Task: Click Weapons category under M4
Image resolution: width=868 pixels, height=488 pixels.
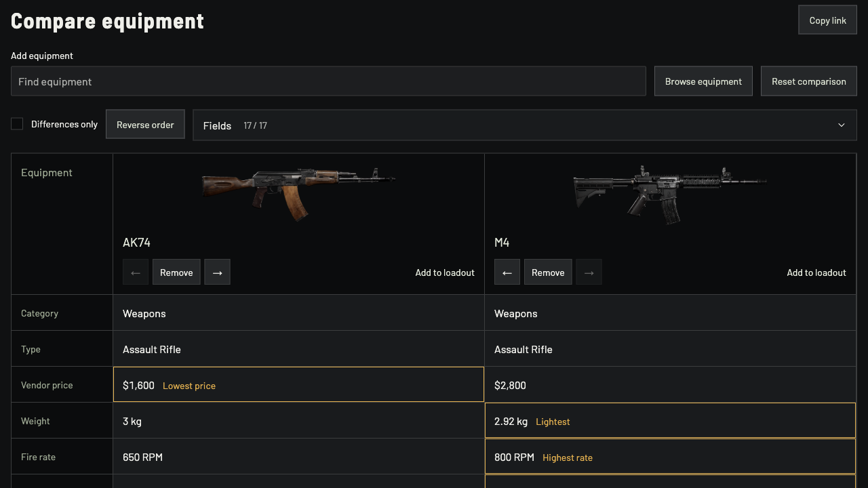Action: [516, 314]
